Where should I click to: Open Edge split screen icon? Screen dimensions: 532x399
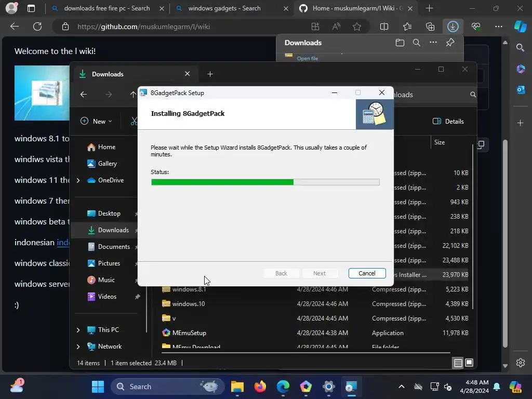pyautogui.click(x=384, y=26)
